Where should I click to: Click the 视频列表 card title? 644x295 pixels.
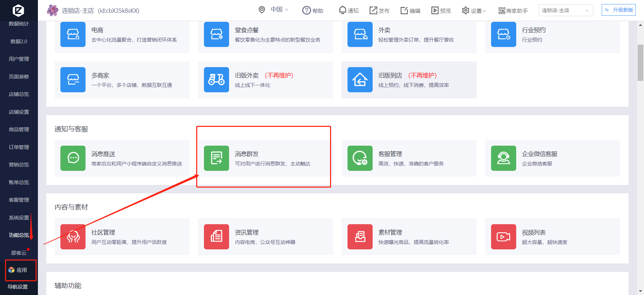534,233
